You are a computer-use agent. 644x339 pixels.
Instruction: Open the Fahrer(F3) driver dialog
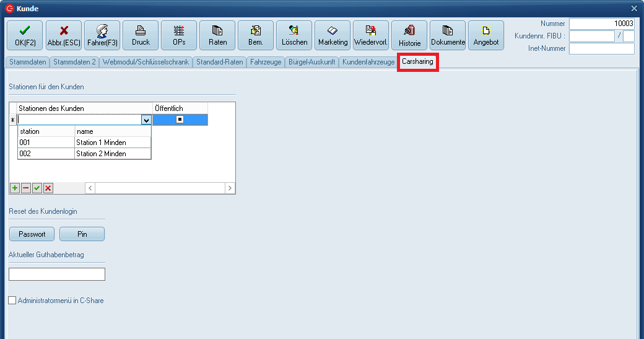pos(102,35)
